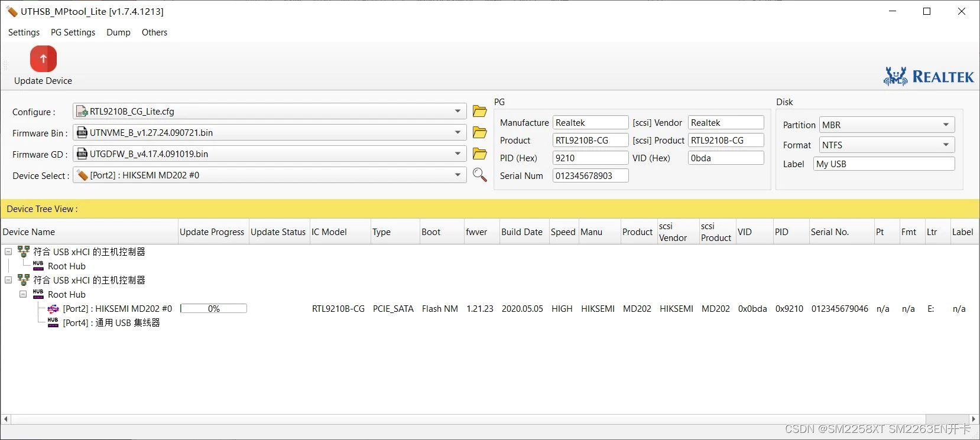Click the second Root Hub icon
The width and height of the screenshot is (980, 440).
pyautogui.click(x=38, y=294)
